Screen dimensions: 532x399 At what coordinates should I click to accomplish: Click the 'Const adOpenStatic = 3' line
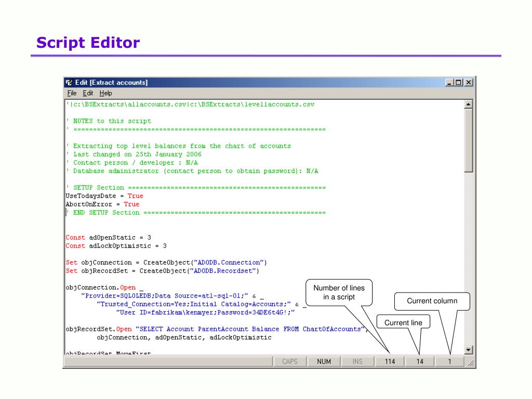(109, 237)
